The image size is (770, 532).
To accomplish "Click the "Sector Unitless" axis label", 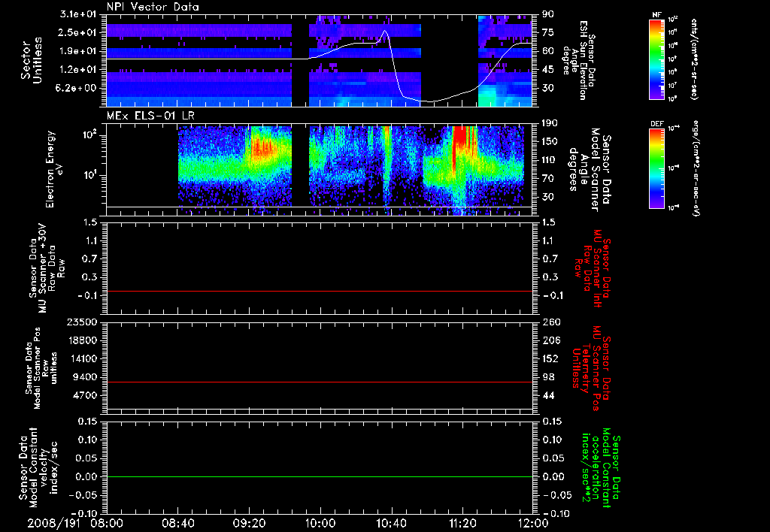I will [32, 60].
